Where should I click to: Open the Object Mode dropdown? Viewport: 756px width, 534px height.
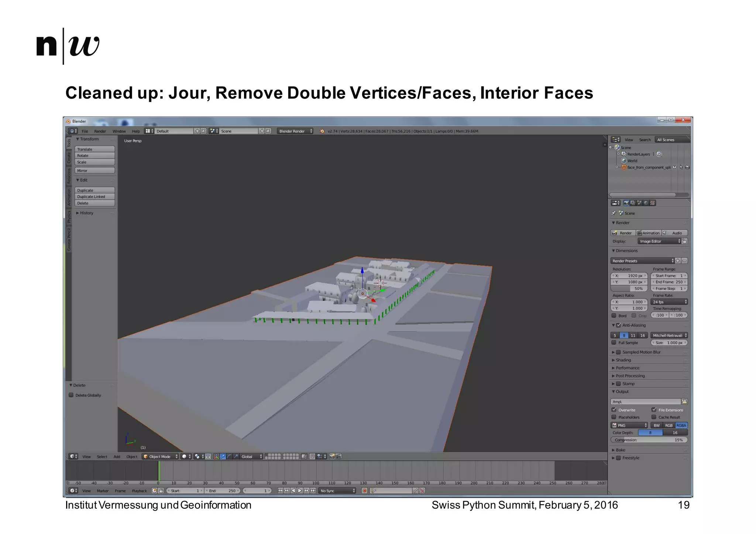coord(160,457)
